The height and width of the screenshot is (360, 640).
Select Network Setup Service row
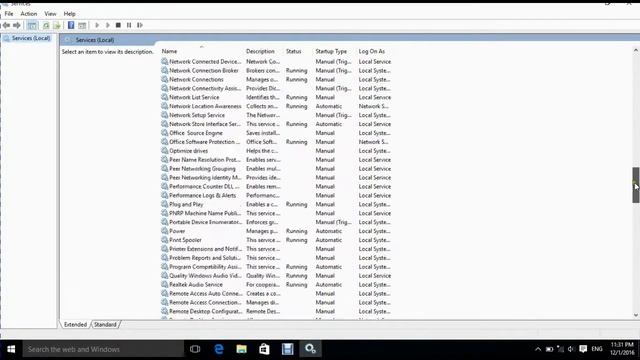click(x=276, y=115)
